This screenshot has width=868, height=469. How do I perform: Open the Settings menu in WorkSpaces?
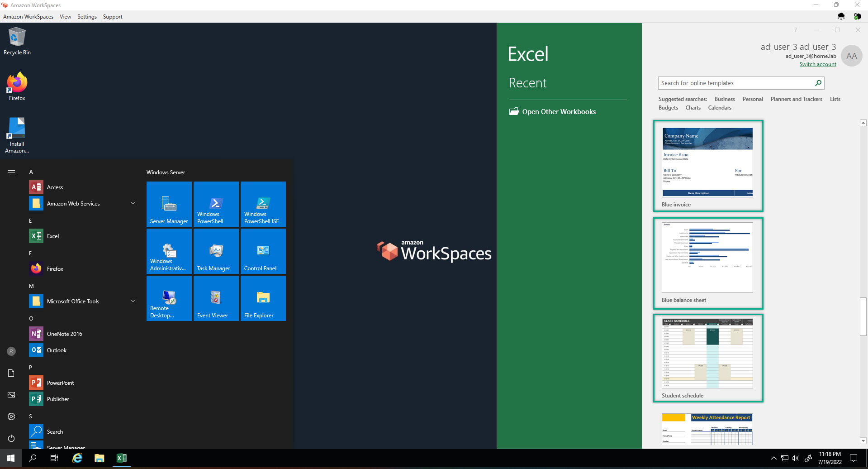87,17
